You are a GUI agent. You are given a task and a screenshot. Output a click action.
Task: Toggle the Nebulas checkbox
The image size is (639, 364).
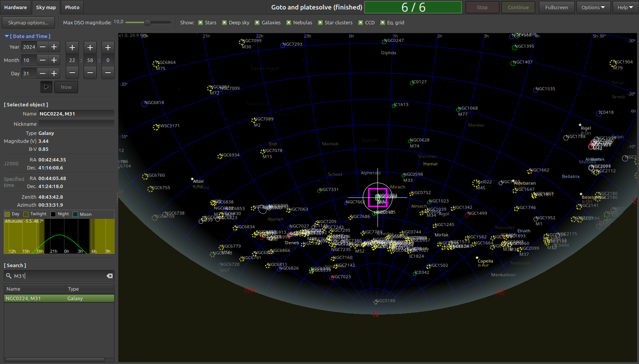[289, 22]
